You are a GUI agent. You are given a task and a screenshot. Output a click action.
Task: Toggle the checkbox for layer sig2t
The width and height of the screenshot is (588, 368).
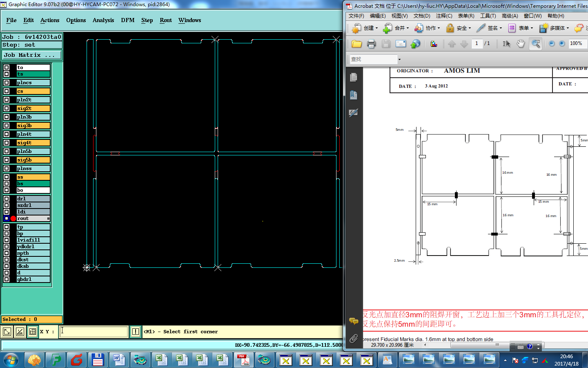point(7,108)
